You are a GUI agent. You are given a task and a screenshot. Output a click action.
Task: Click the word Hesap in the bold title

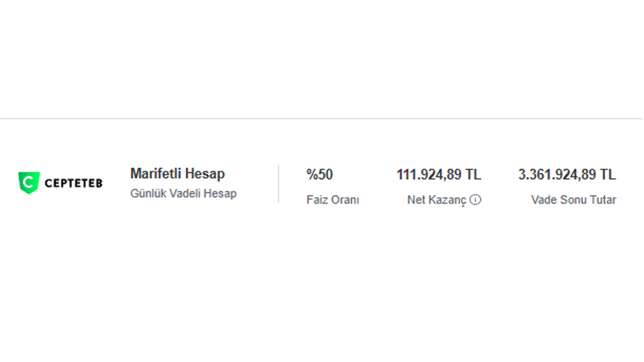coord(205,174)
